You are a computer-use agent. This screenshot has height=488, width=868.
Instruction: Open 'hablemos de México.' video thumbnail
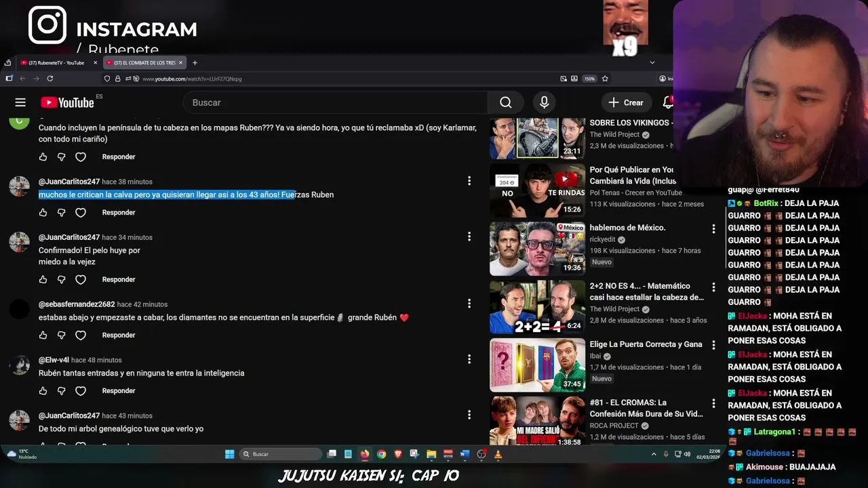pyautogui.click(x=537, y=249)
